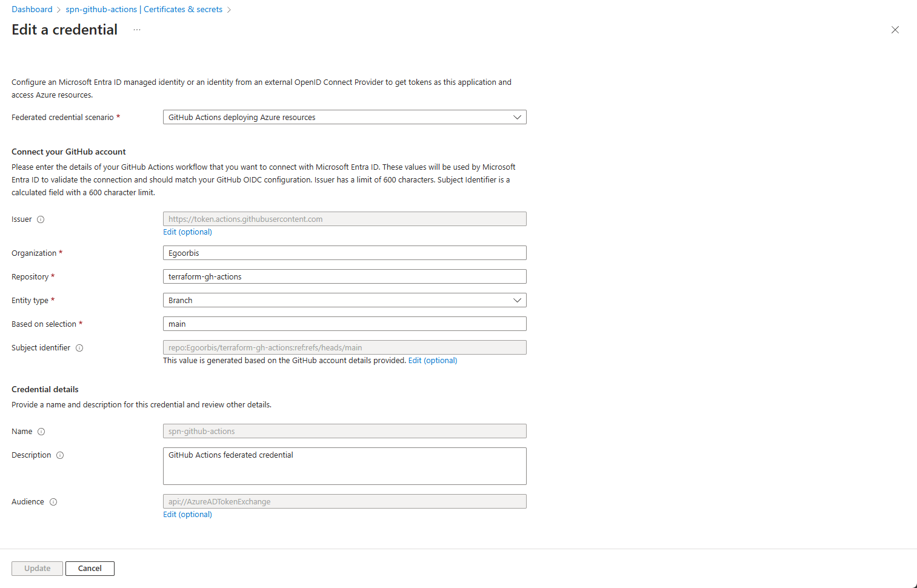Close the Edit a credential pane
Viewport: 917px width, 588px height.
[x=895, y=30]
